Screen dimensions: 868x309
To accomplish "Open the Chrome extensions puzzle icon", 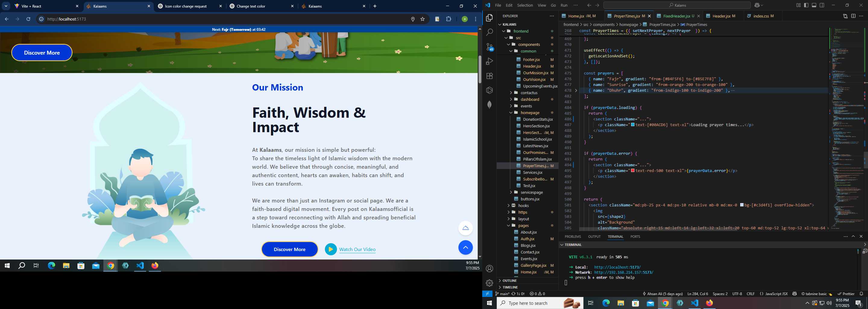I will pyautogui.click(x=448, y=19).
